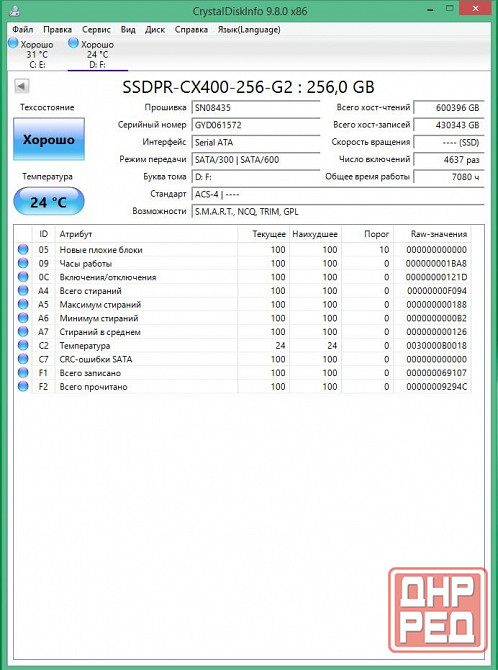Click the Атрибут column header
This screenshot has height=670, width=498.
click(146, 234)
